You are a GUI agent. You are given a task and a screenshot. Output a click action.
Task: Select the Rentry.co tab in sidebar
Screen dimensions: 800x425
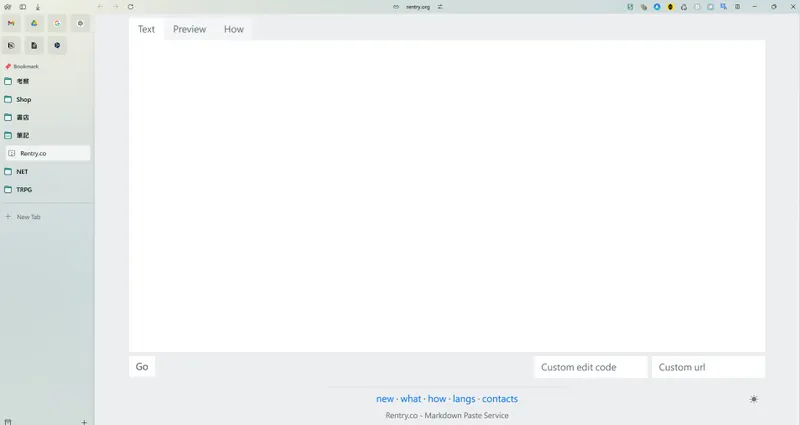[x=48, y=153]
